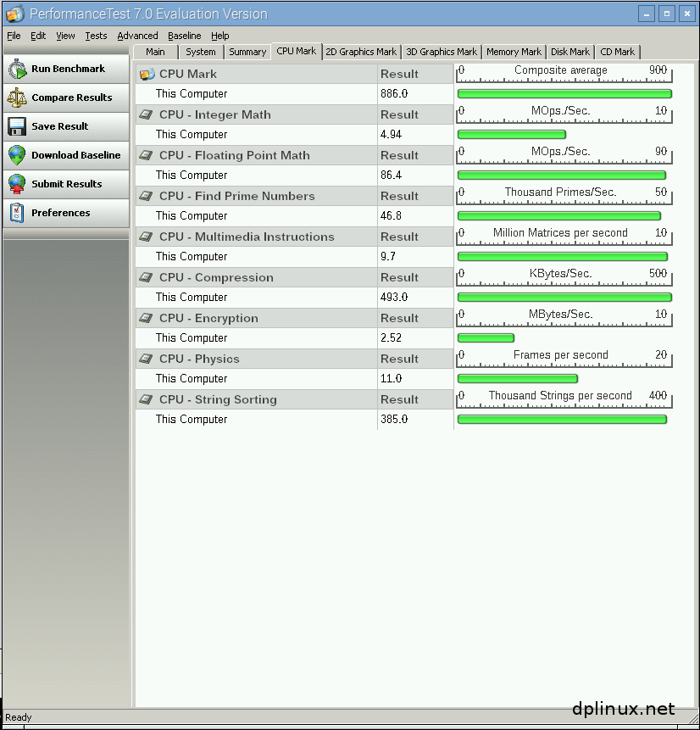Click the Compare Results button label
Image resolution: width=700 pixels, height=730 pixels.
72,98
